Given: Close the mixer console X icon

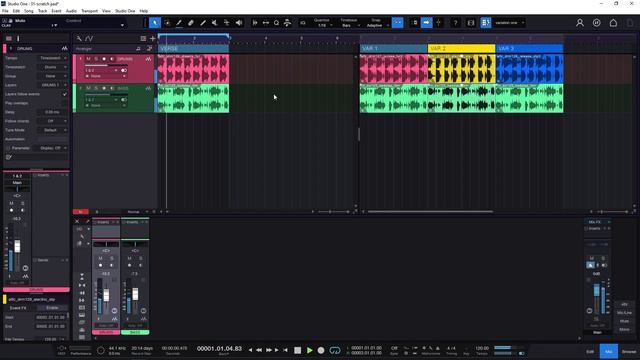Looking at the screenshot, I should (77, 221).
